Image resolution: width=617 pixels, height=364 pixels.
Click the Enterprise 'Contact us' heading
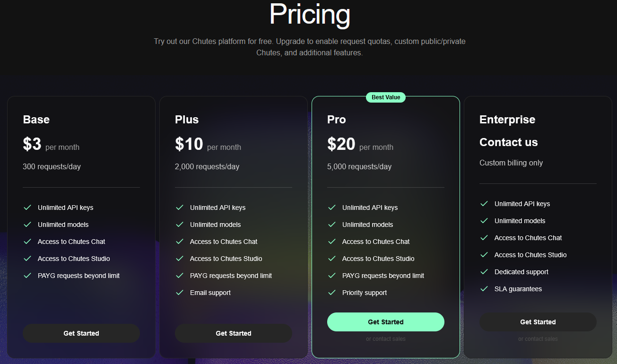(x=508, y=142)
